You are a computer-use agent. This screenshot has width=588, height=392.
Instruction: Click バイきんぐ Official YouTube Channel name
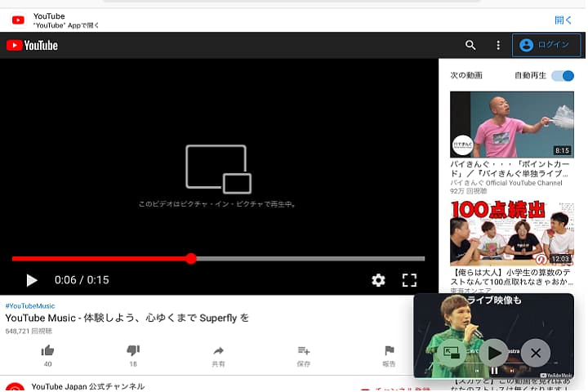pyautogui.click(x=506, y=183)
